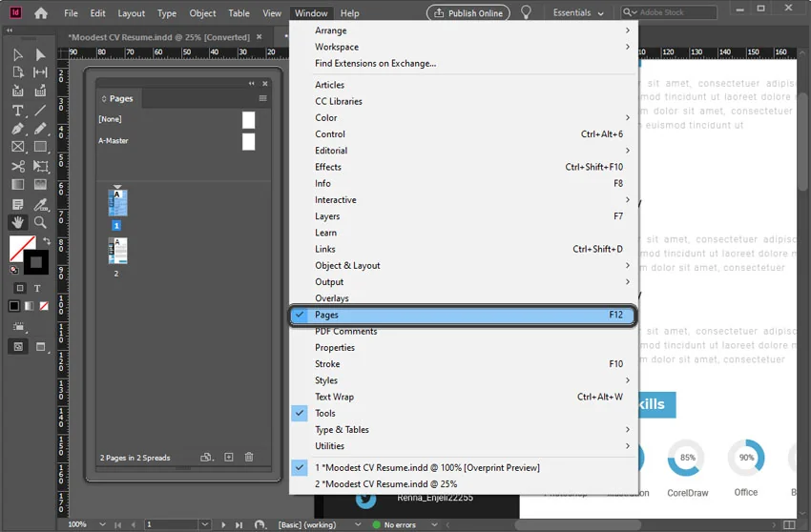Click the fill color swatch
The height and width of the screenshot is (532, 811).
point(19,246)
